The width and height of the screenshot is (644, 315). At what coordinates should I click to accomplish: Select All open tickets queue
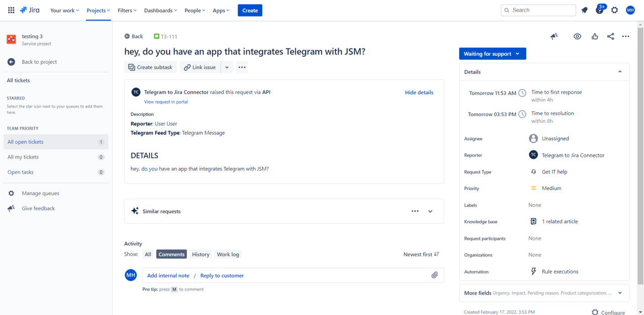click(56, 142)
